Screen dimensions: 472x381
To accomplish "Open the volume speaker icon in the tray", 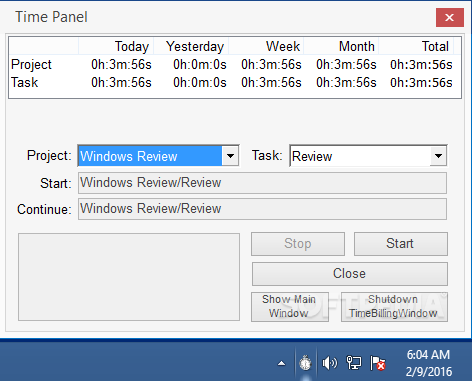I will point(329,363).
